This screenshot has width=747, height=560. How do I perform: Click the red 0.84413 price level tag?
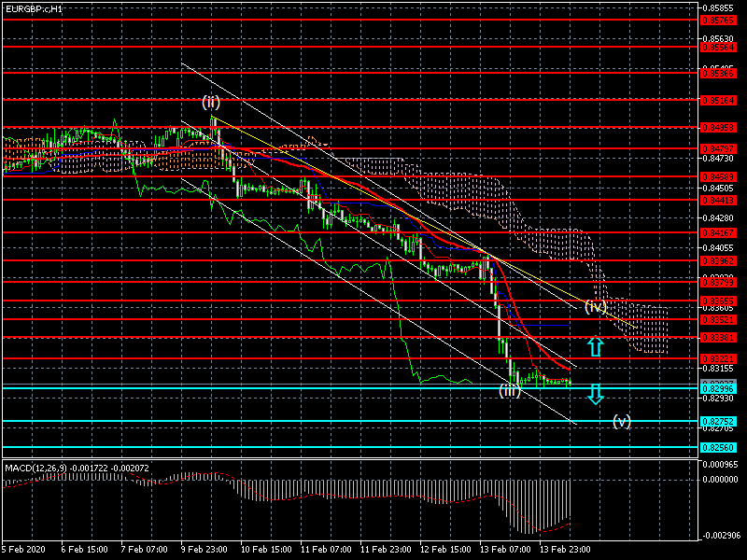[719, 201]
